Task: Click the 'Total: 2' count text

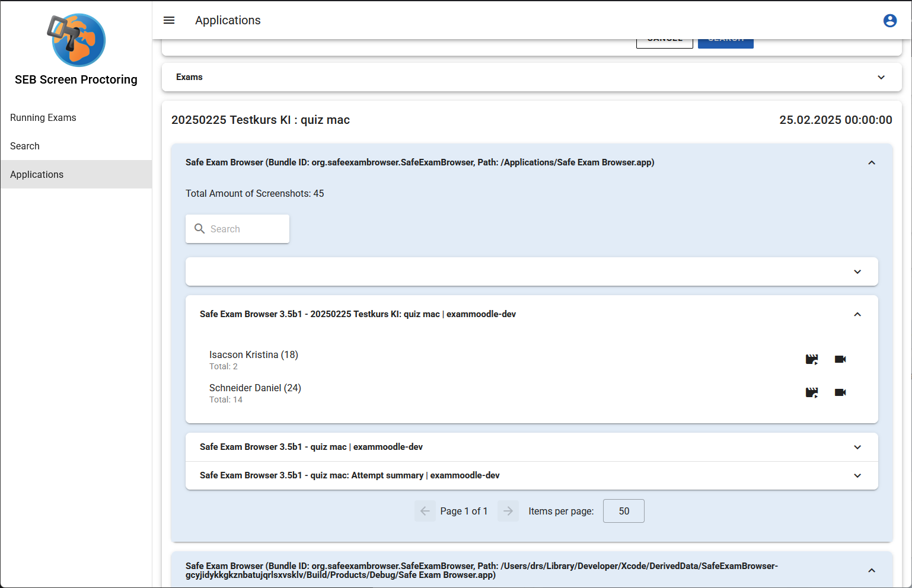Action: coord(224,366)
